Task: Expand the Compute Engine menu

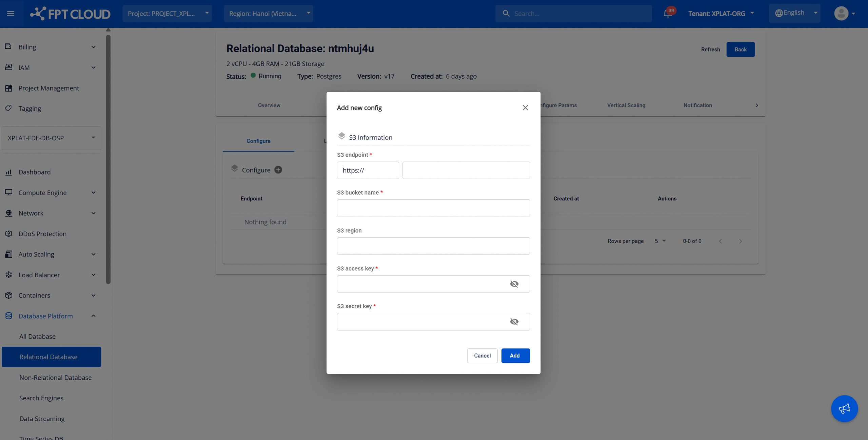Action: pos(94,193)
